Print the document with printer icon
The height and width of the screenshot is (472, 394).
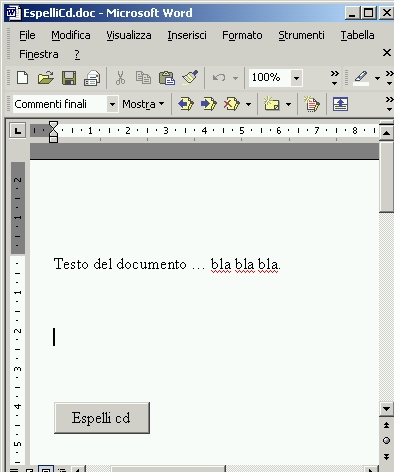point(92,78)
